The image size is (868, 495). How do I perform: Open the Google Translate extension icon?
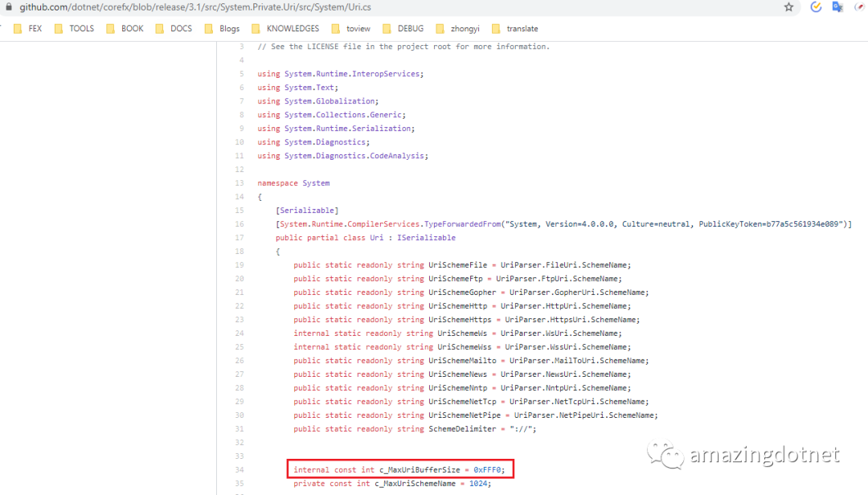pyautogui.click(x=837, y=7)
